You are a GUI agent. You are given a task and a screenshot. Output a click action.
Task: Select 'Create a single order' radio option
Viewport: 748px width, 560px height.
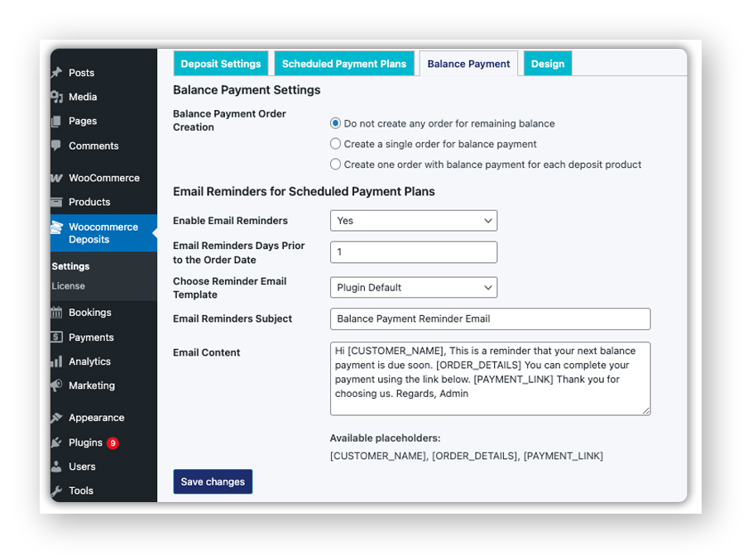[335, 144]
